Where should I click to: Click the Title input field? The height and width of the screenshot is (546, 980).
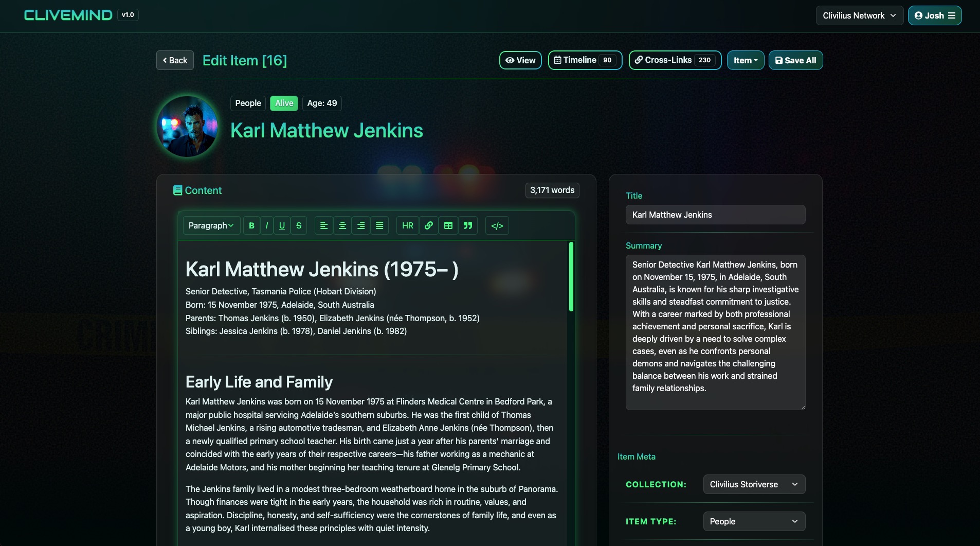point(715,215)
